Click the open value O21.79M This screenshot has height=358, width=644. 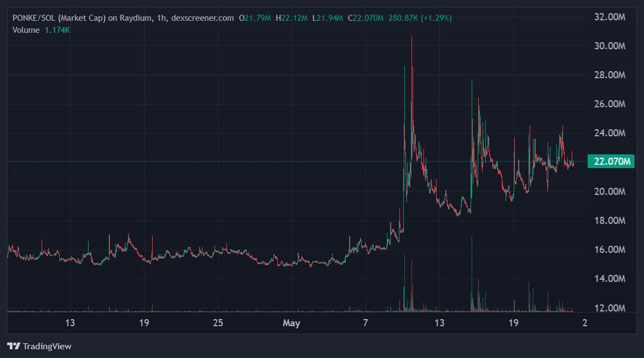pyautogui.click(x=254, y=18)
